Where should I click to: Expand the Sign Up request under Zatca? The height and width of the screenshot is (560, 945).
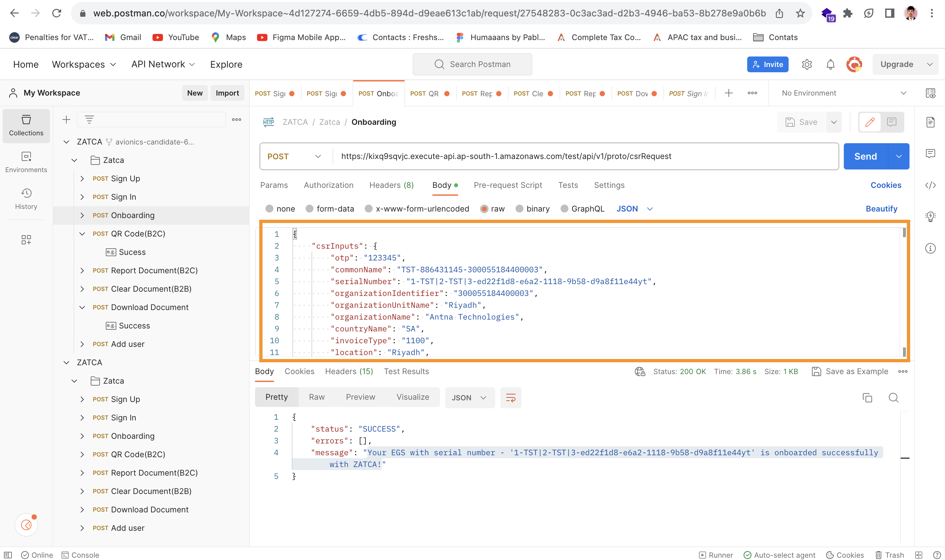click(82, 178)
